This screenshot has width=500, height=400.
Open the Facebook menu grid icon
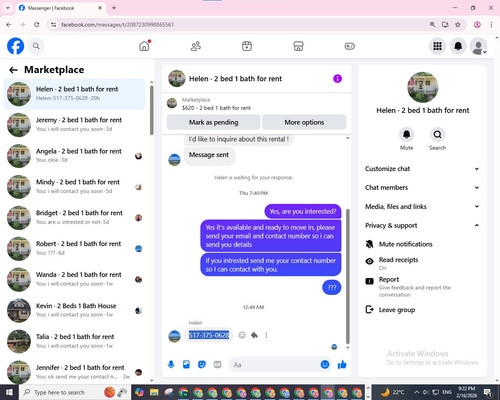437,46
